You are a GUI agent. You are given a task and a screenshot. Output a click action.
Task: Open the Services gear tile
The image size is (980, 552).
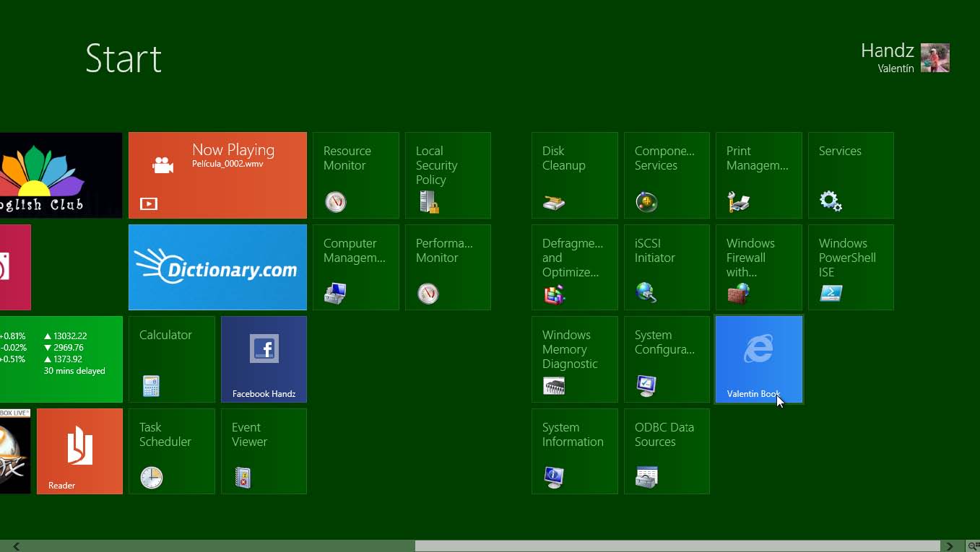[851, 175]
